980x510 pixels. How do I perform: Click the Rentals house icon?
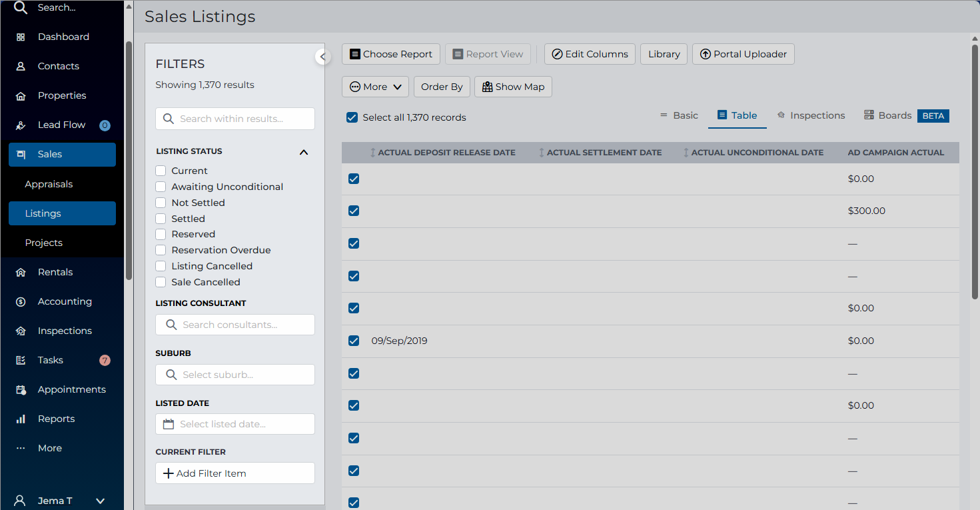tap(21, 273)
